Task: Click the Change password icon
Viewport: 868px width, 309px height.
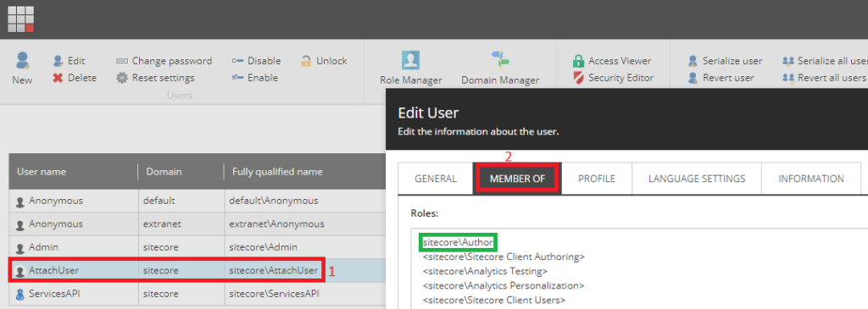Action: click(x=122, y=61)
